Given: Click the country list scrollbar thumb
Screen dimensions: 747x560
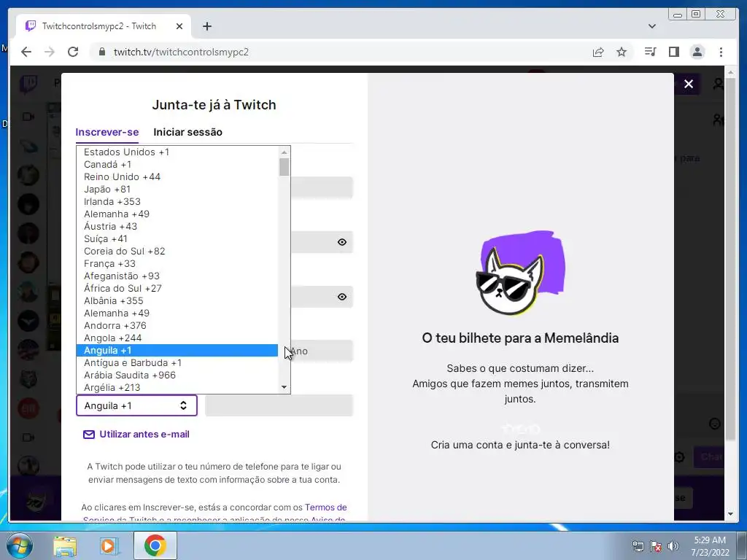Looking at the screenshot, I should 284,167.
